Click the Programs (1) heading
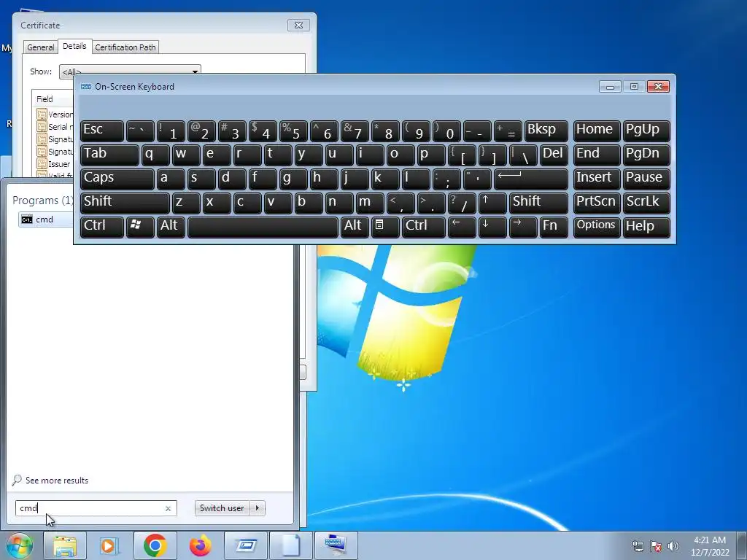This screenshot has width=747, height=560. point(42,201)
